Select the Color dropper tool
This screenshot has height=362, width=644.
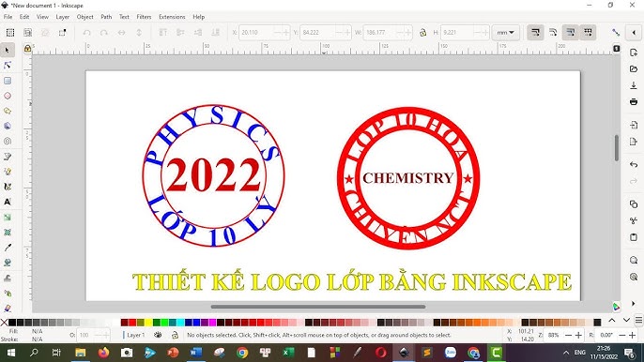click(x=8, y=248)
